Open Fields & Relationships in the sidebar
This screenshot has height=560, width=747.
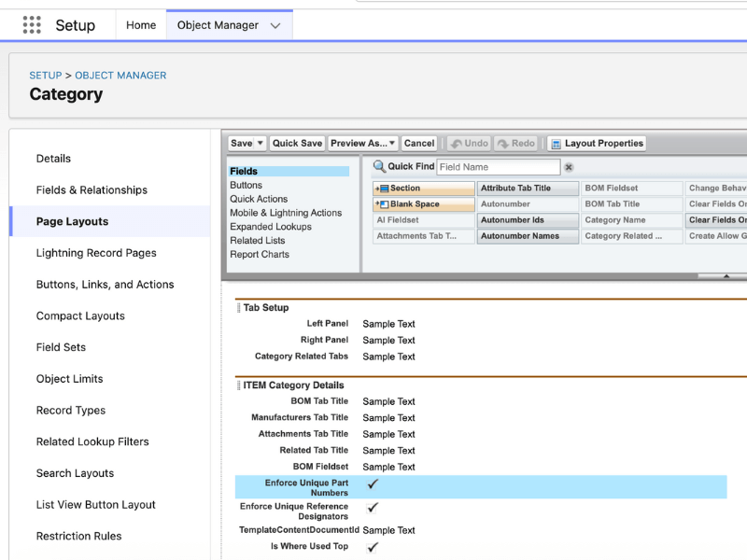click(x=92, y=190)
